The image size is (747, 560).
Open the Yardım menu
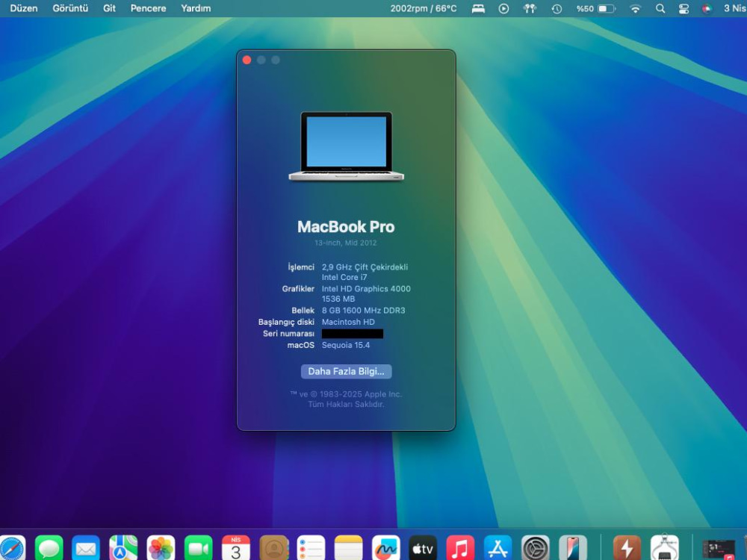tap(196, 8)
